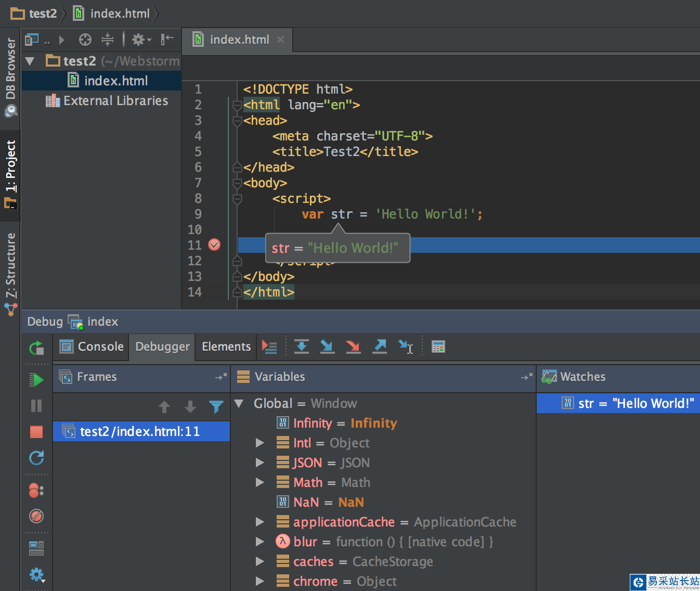Click the index debug configuration label
Viewport: 700px width, 591px height.
click(102, 322)
